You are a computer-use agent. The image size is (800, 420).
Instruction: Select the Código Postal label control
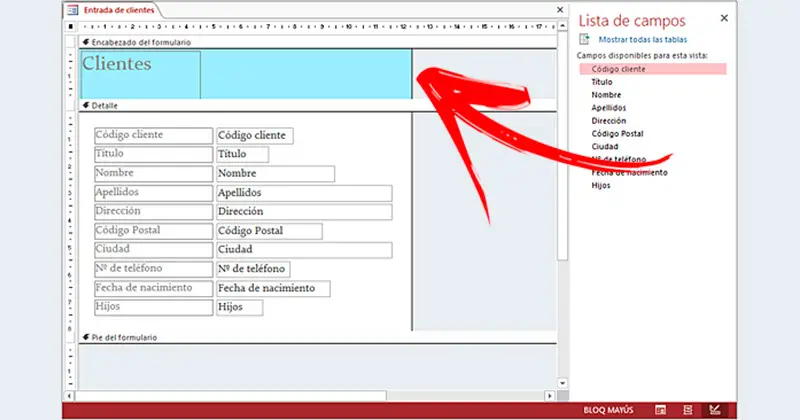tap(153, 231)
